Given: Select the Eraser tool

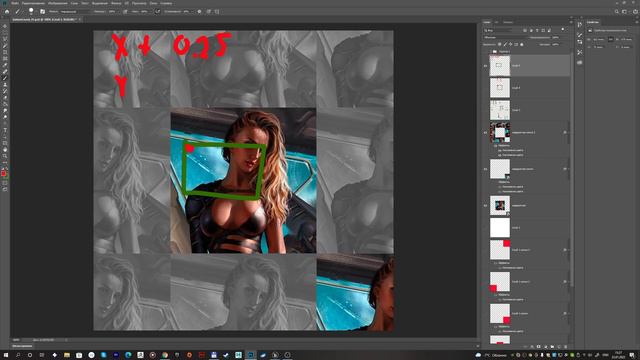Looking at the screenshot, I should [5, 97].
